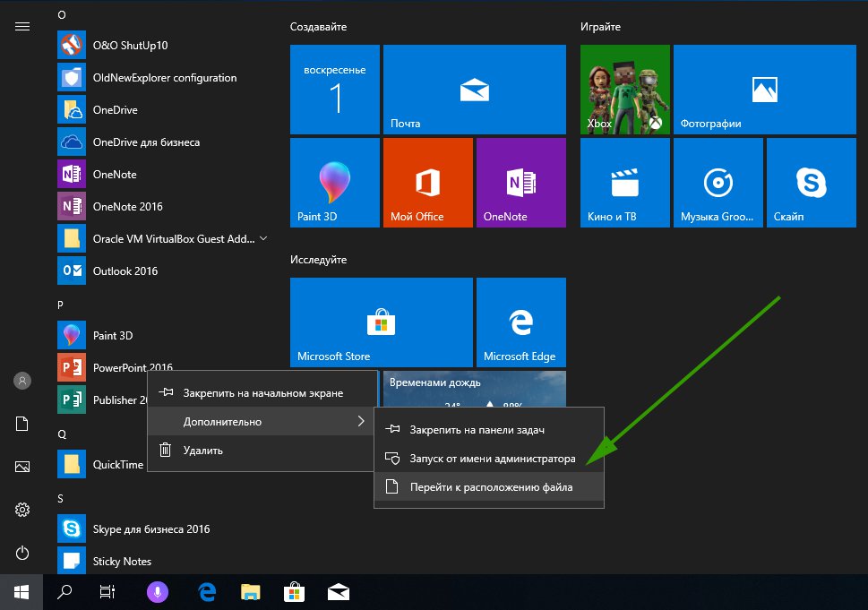Open the Кино и ТВ tile
This screenshot has height=610, width=868.
(x=625, y=183)
